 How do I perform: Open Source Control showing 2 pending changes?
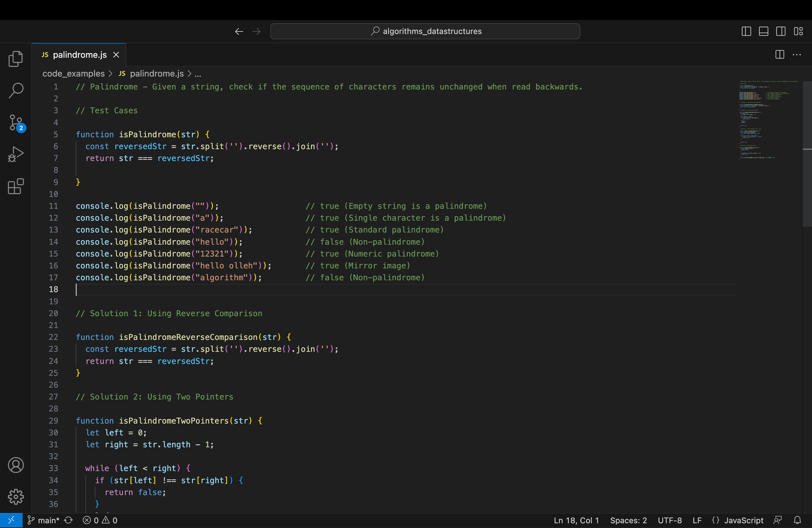click(x=15, y=123)
